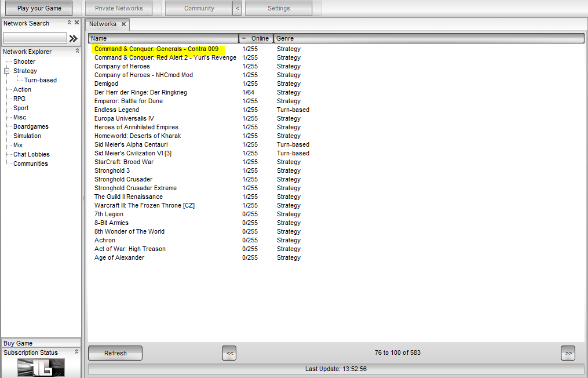Close the Network Search panel

click(x=76, y=23)
